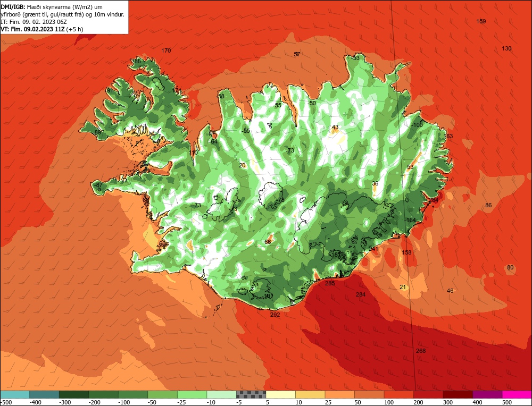532x406 pixels.
Task: Click the map value 20
Action: [x=242, y=165]
